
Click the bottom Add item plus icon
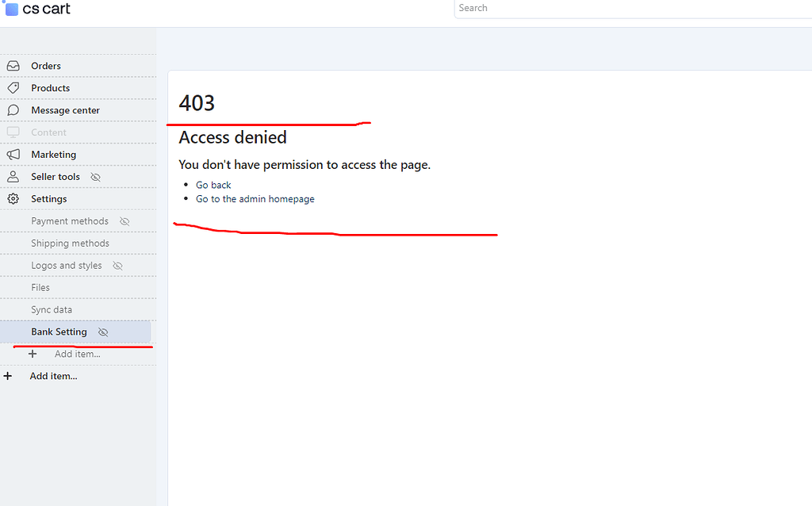pos(9,376)
